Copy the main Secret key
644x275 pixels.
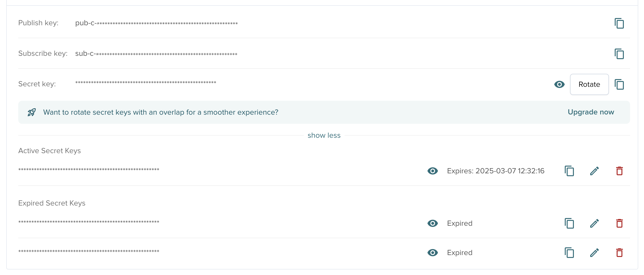point(619,85)
